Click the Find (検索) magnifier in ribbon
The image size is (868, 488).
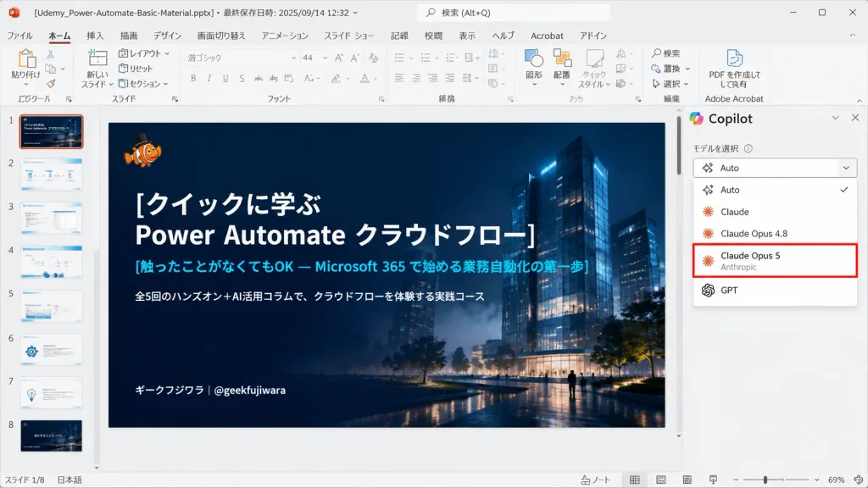pyautogui.click(x=657, y=53)
